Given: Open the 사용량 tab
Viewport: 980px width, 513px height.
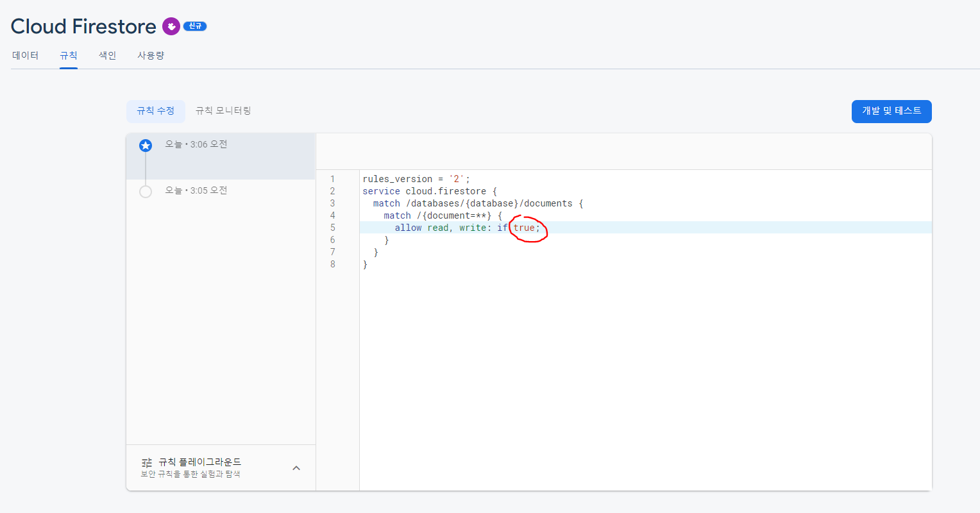Looking at the screenshot, I should (151, 56).
